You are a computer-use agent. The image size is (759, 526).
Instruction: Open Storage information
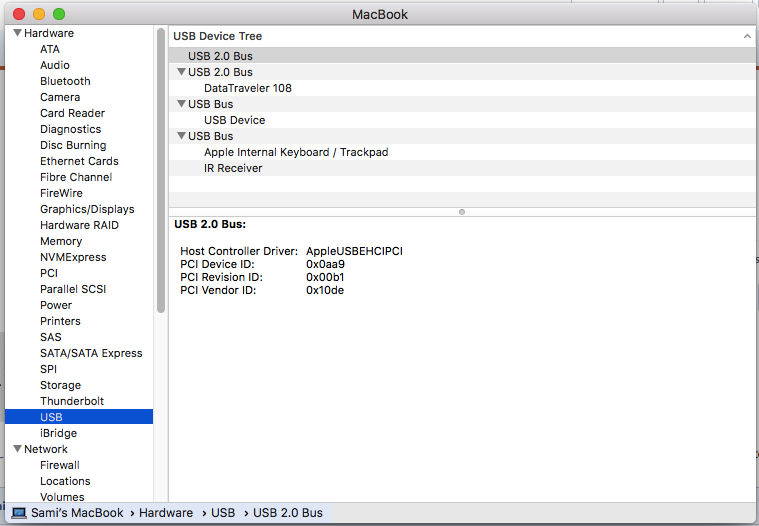click(61, 385)
